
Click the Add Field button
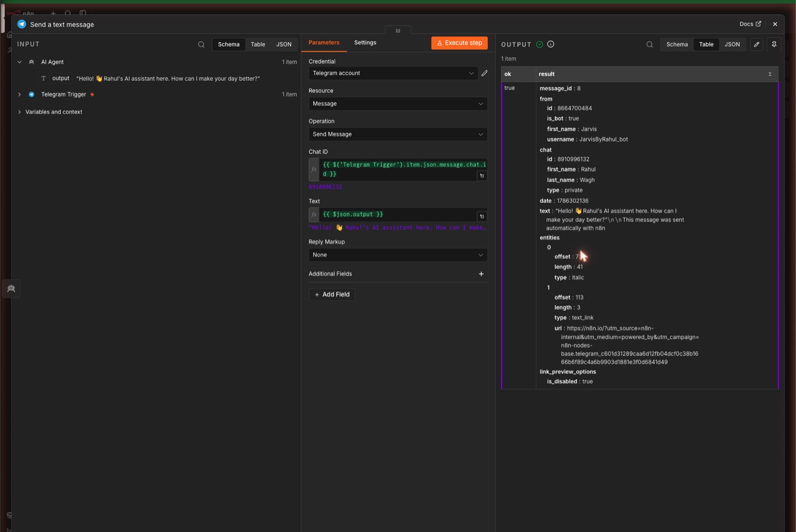coord(332,294)
